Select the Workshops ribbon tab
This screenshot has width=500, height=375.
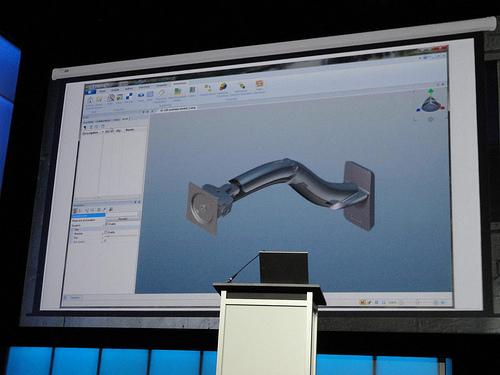pyautogui.click(x=180, y=83)
